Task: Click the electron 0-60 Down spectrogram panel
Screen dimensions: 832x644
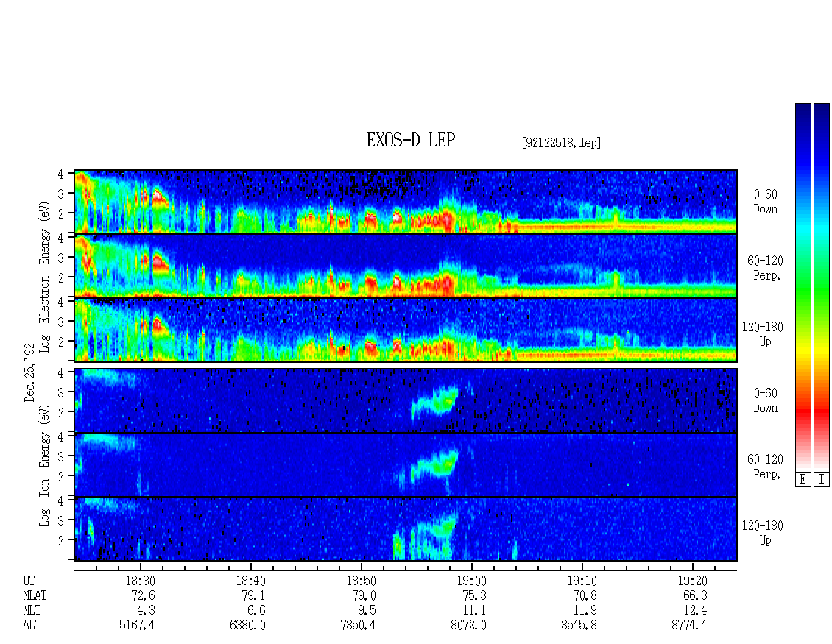Action: tap(406, 202)
